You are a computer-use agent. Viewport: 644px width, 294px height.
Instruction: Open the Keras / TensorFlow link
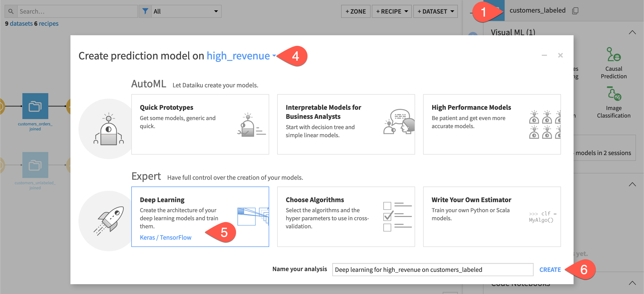[166, 237]
